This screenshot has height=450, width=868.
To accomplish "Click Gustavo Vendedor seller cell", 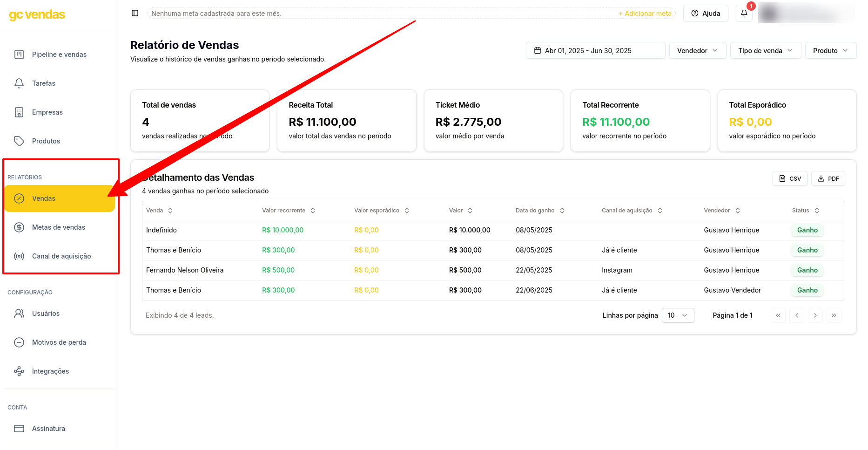I will (733, 290).
